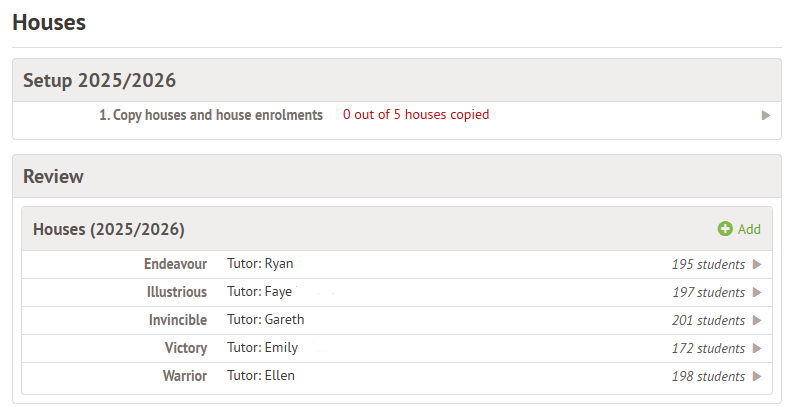Image resolution: width=788 pixels, height=407 pixels.
Task: Expand the Endeavour row arrow
Action: point(757,265)
